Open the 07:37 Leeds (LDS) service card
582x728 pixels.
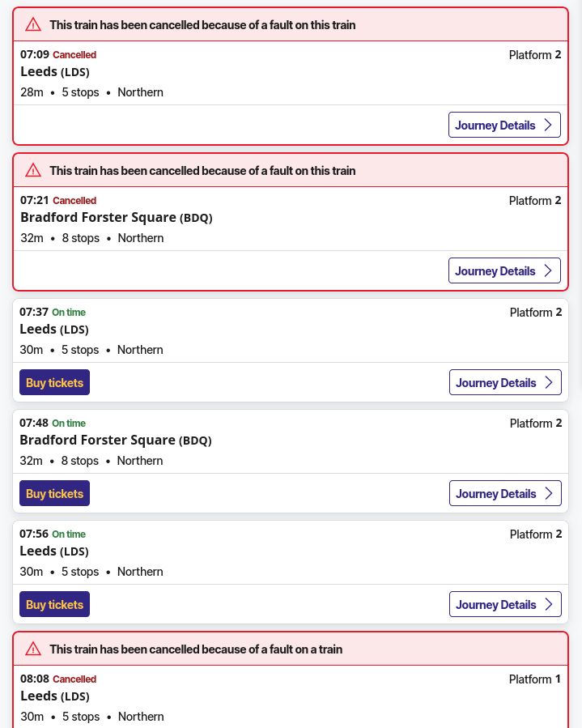54,329
